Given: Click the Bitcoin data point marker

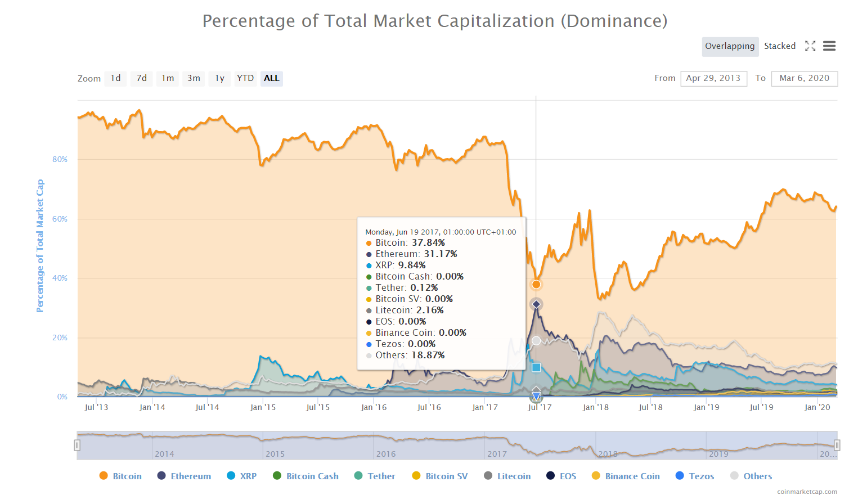Looking at the screenshot, I should 536,285.
